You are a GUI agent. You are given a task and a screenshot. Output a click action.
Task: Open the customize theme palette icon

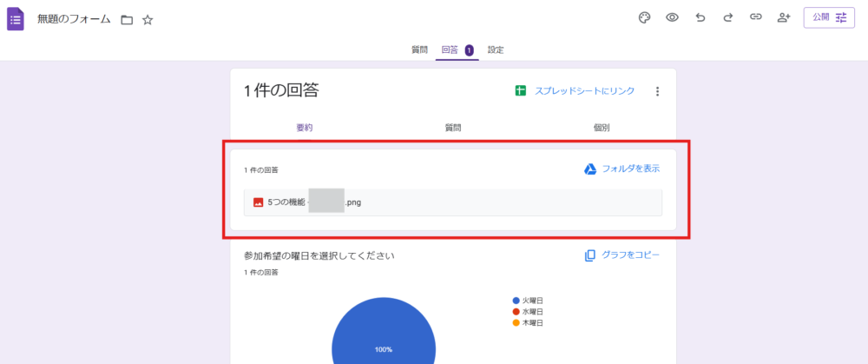click(x=644, y=17)
